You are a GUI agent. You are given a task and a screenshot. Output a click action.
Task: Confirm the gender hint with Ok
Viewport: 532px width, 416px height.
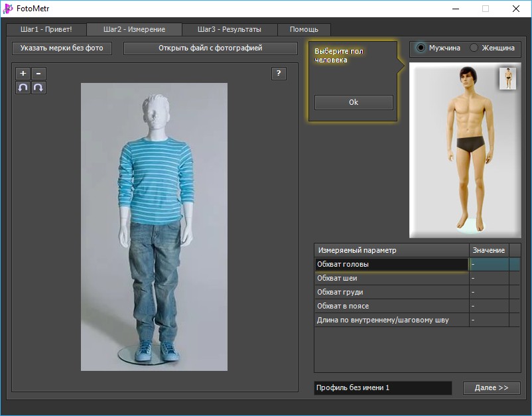(x=354, y=102)
